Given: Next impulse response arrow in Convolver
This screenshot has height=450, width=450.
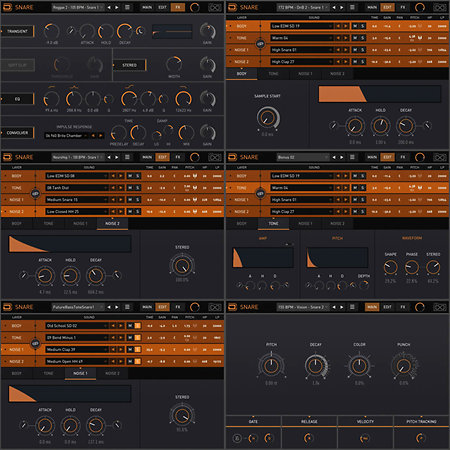Looking at the screenshot, I should pyautogui.click(x=101, y=136).
